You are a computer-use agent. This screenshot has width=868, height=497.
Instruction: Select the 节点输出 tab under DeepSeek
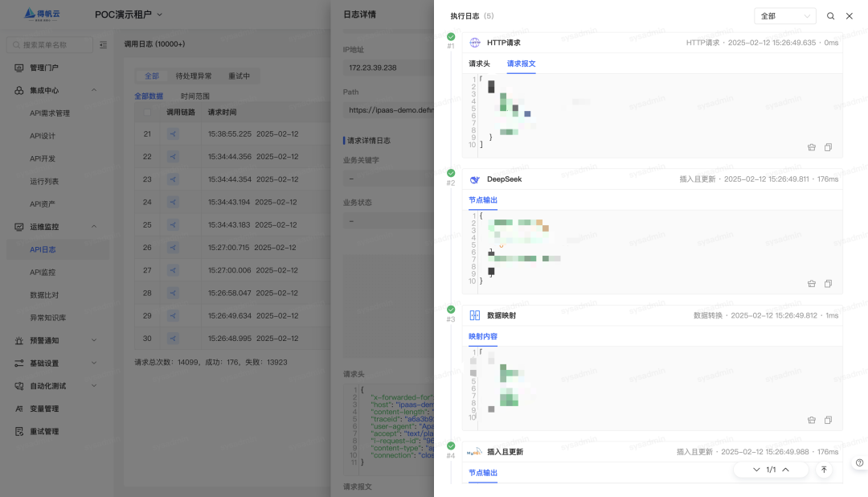(x=483, y=200)
